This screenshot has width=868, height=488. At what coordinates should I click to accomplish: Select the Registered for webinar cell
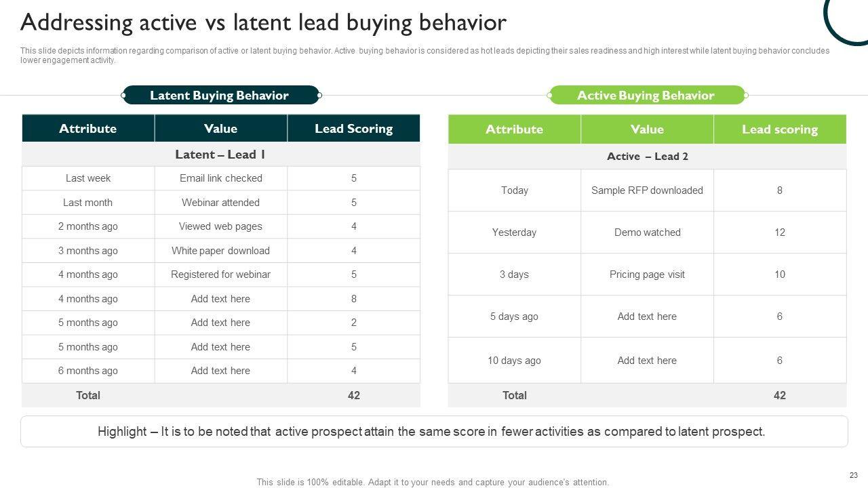220,274
